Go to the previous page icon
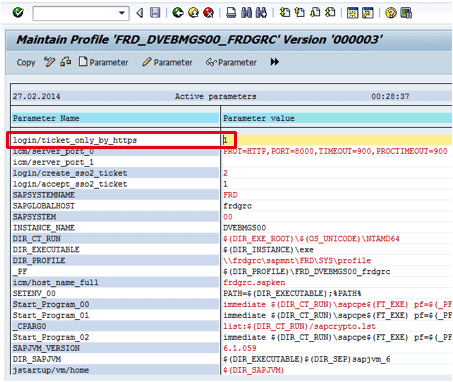This screenshot has width=453, height=382. tap(300, 13)
